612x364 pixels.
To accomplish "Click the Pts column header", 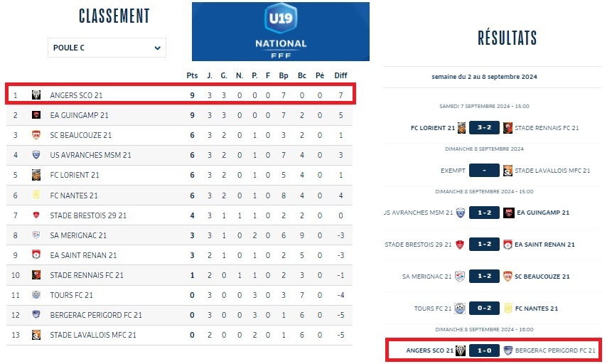I will [x=192, y=75].
